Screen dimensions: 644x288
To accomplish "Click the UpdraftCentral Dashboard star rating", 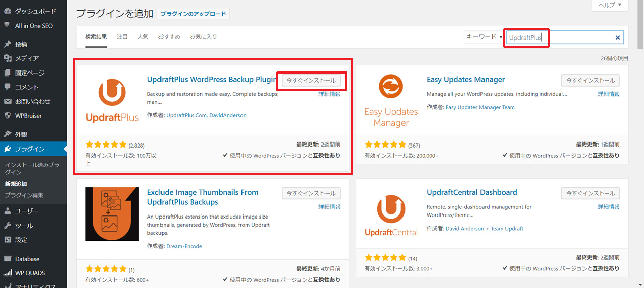I will pos(385,258).
